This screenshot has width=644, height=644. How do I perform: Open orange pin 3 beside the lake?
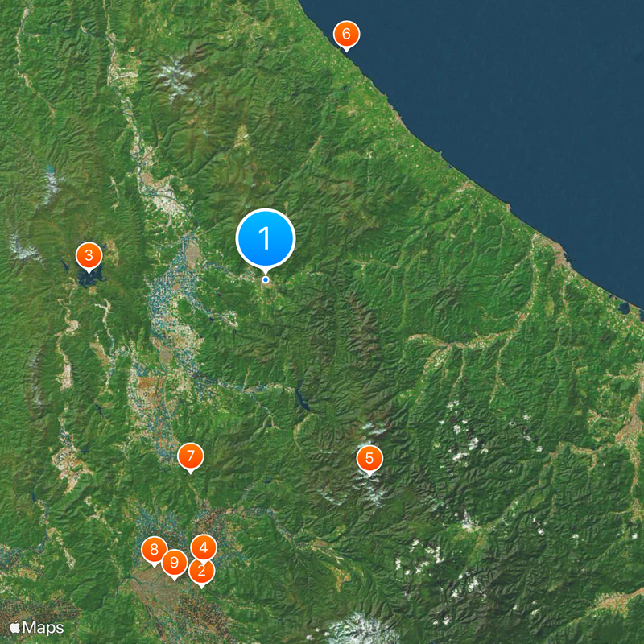pyautogui.click(x=89, y=256)
